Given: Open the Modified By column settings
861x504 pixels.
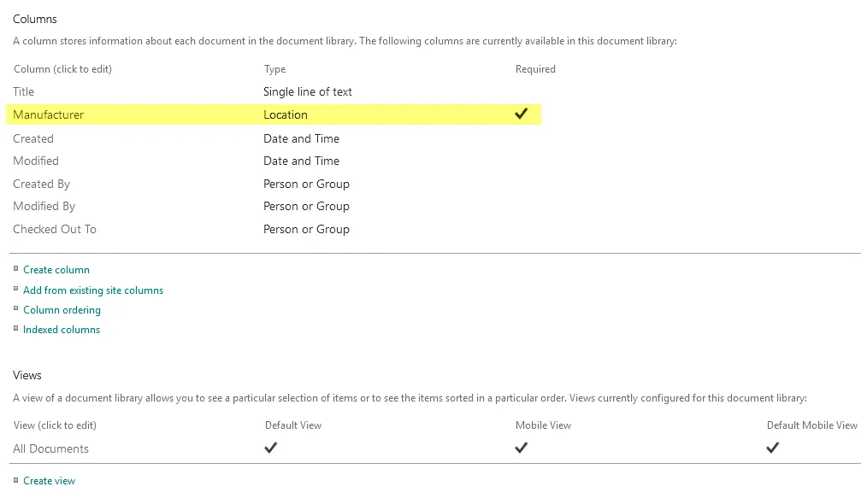Looking at the screenshot, I should [x=44, y=206].
